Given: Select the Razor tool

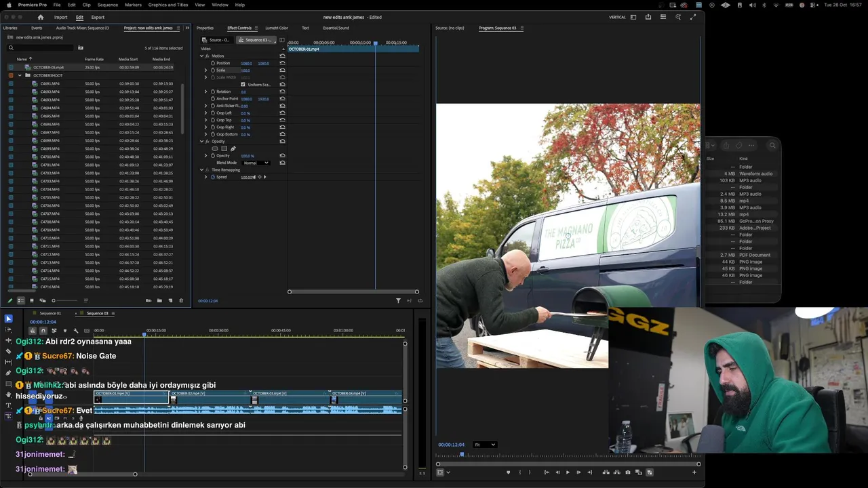Looking at the screenshot, I should point(8,351).
